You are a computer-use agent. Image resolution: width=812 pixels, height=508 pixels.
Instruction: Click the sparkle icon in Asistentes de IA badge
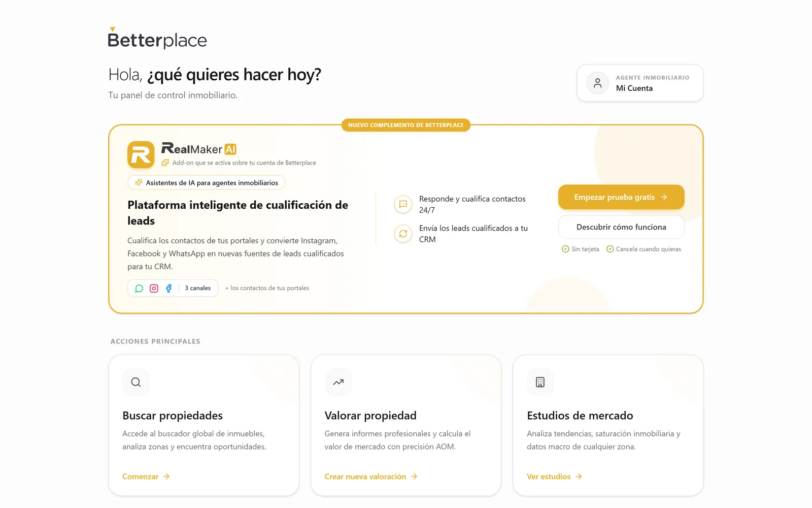pyautogui.click(x=139, y=182)
